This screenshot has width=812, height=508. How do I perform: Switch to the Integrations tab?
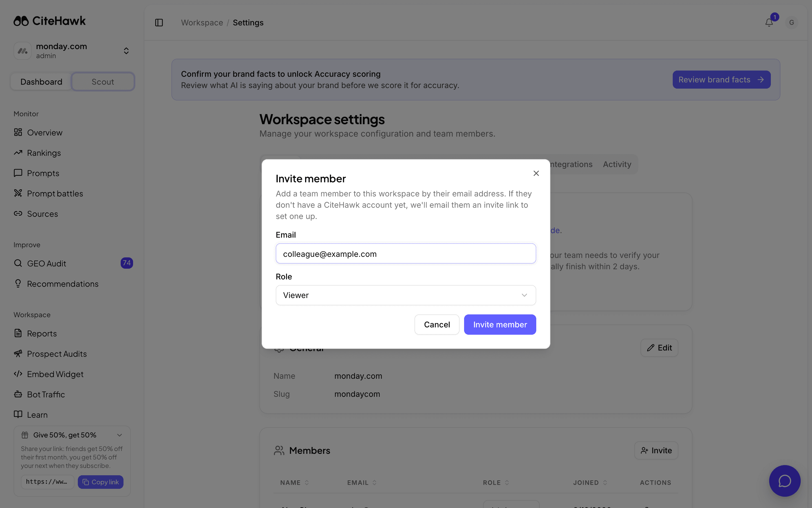[x=571, y=164]
